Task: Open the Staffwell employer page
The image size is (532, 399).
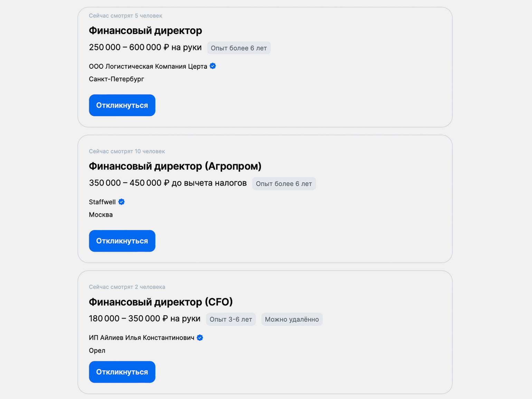Action: pyautogui.click(x=102, y=202)
